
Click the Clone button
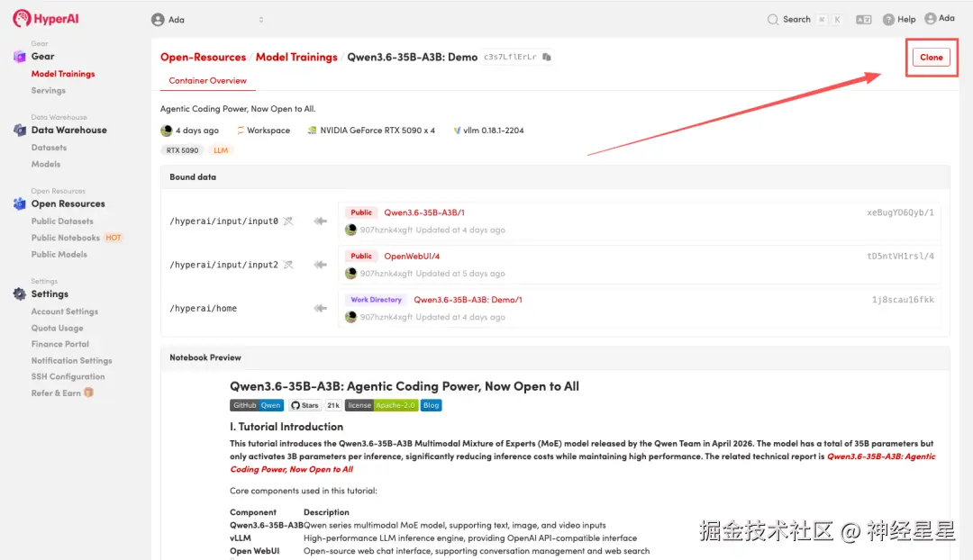coord(931,57)
